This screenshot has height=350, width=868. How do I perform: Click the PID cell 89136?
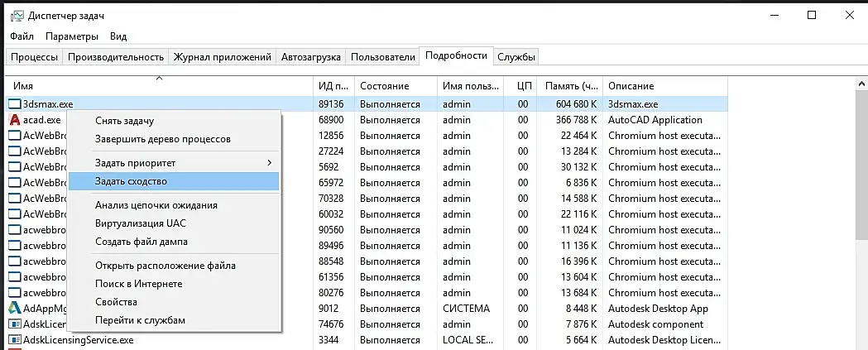[332, 104]
